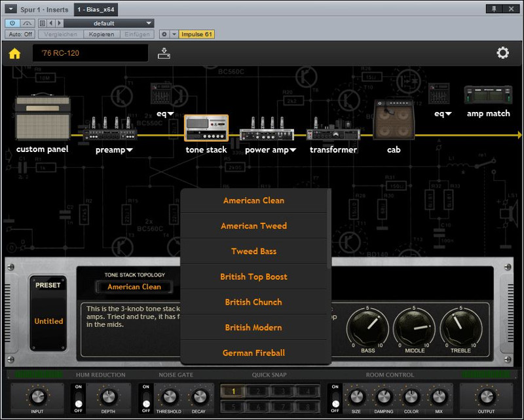The width and height of the screenshot is (524, 420).
Task: Choose British Top Boost from the list
Action: (x=253, y=277)
